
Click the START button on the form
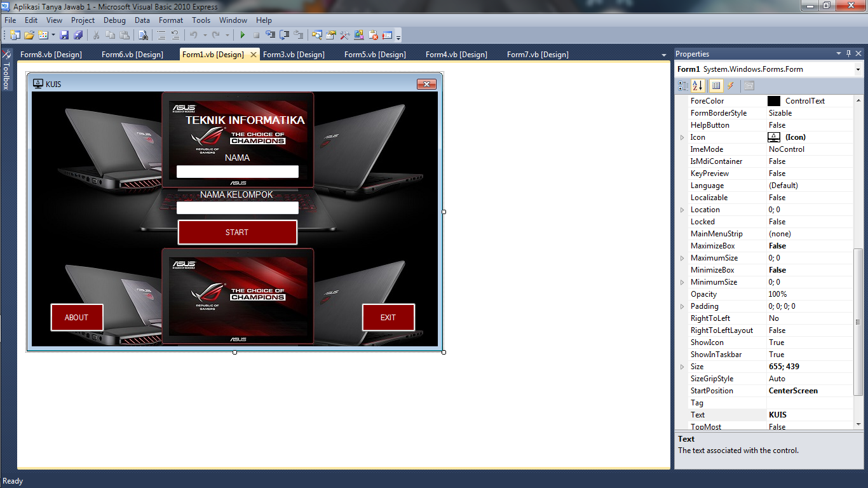[x=237, y=232]
